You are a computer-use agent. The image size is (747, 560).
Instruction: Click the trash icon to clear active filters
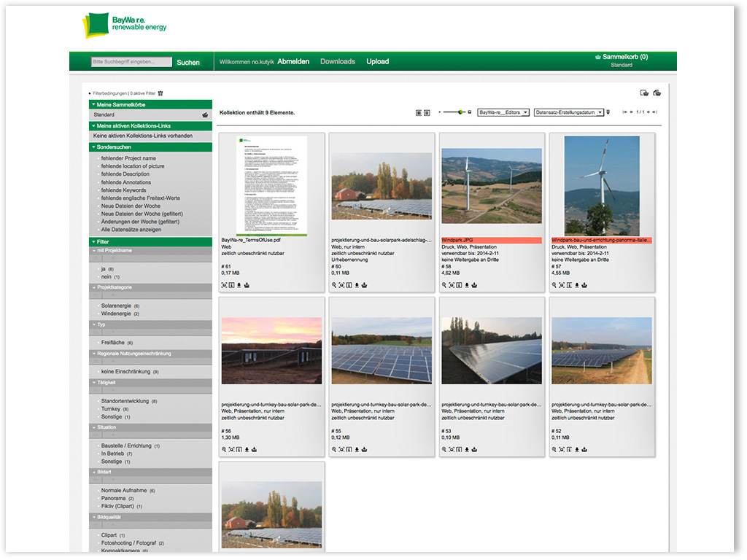160,93
